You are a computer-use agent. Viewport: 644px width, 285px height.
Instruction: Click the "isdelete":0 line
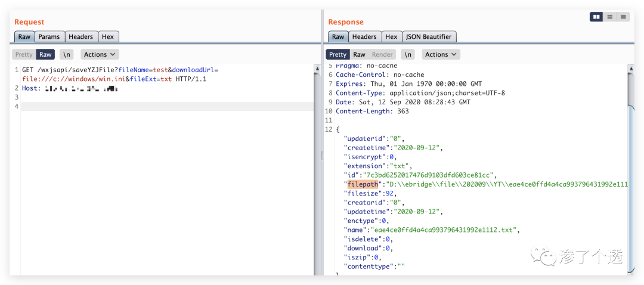pyautogui.click(x=369, y=238)
